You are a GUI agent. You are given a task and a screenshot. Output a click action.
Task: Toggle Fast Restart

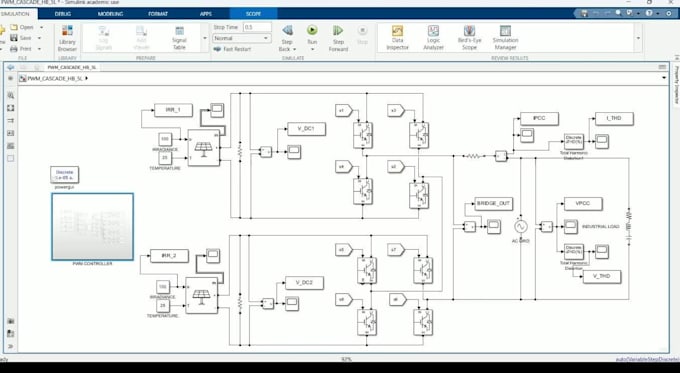coord(232,49)
